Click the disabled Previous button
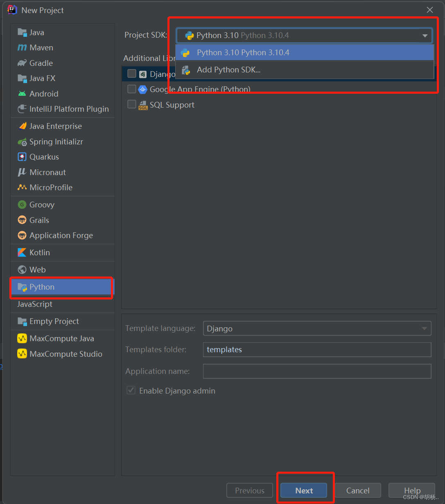The width and height of the screenshot is (445, 504). 250,491
